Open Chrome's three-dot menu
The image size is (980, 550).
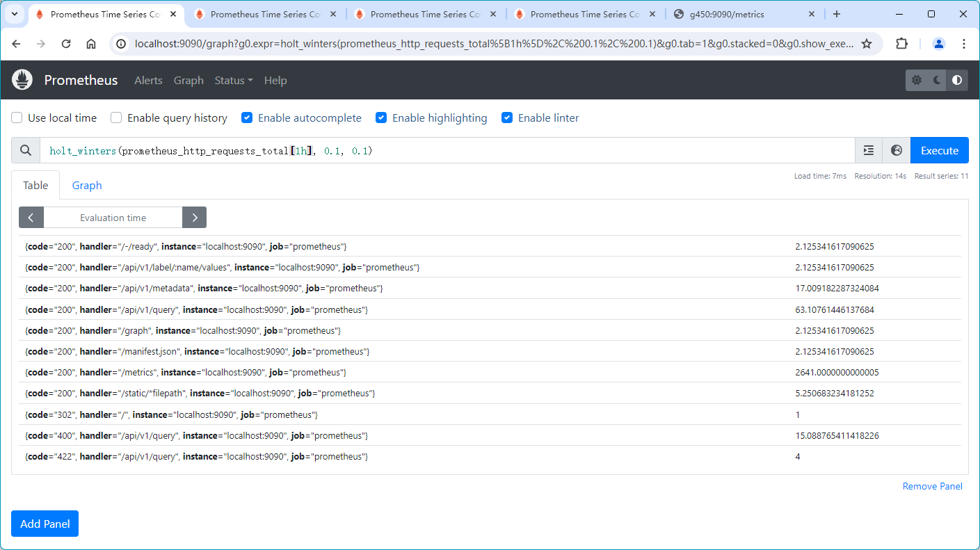964,44
